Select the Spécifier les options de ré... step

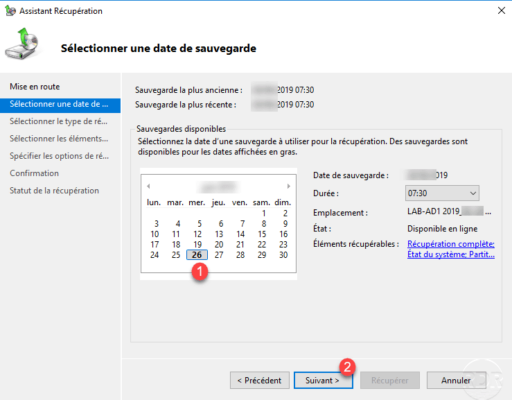(x=59, y=156)
